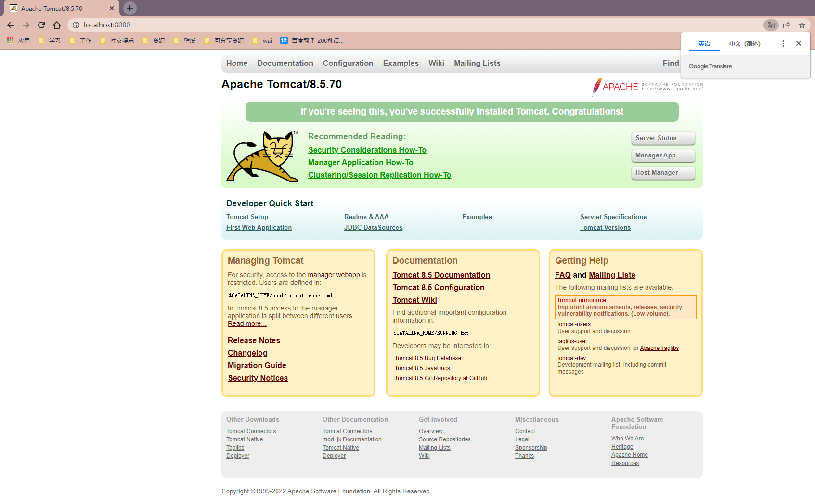Reload the page with refresh icon

tap(41, 25)
